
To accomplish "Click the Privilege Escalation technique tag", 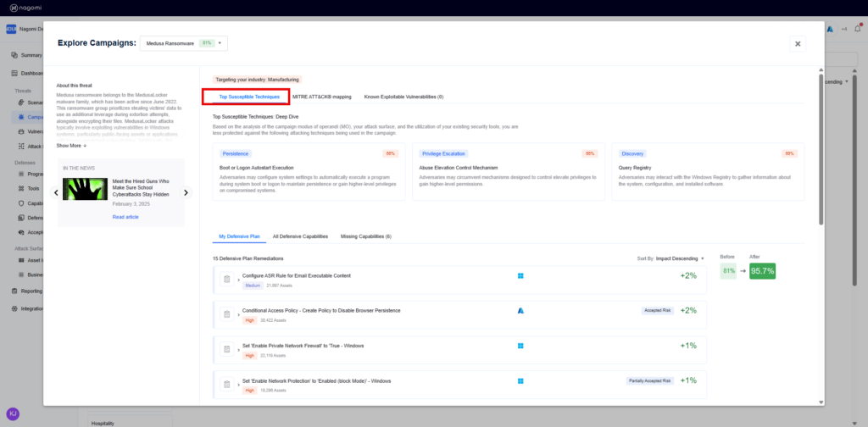I will coord(444,153).
